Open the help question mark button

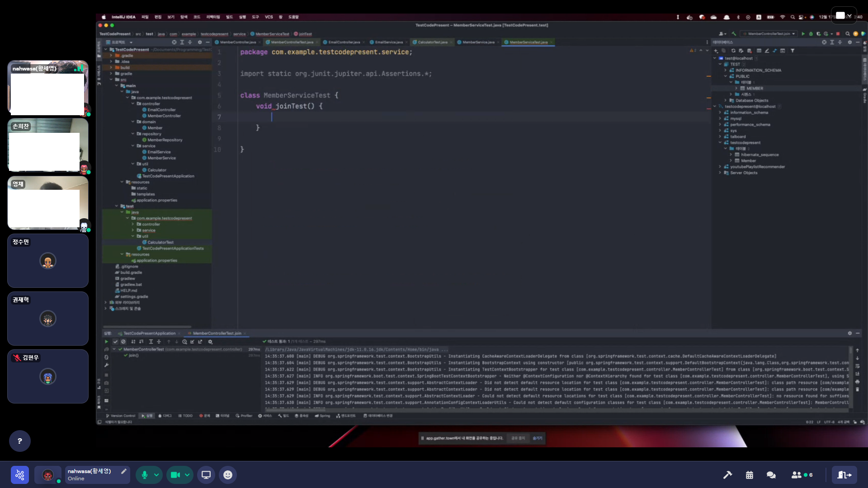[x=20, y=441]
